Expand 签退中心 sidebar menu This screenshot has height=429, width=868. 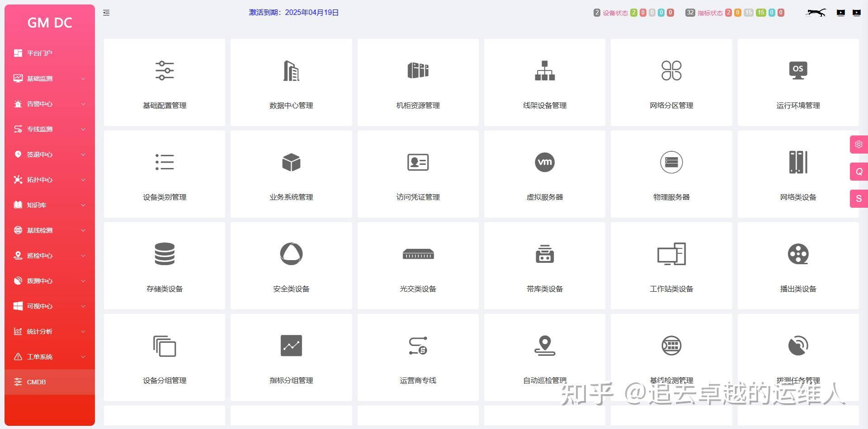[x=50, y=154]
